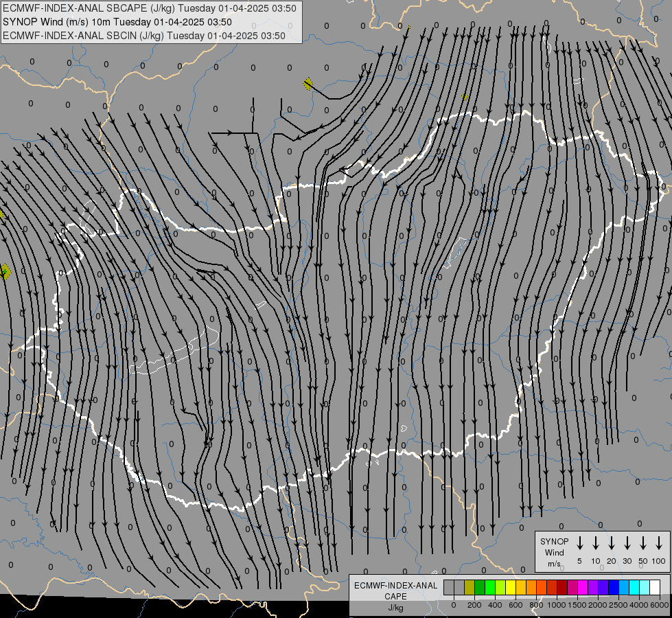The width and height of the screenshot is (672, 618).
Task: Select the indigo swatch right of 2000 tick
Action: (x=603, y=587)
